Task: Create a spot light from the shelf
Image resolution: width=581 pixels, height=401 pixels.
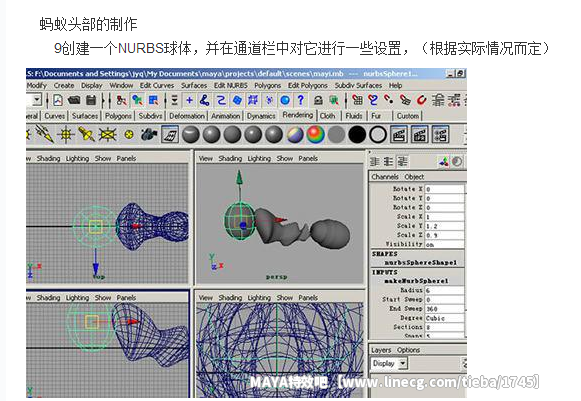Action: (86, 135)
